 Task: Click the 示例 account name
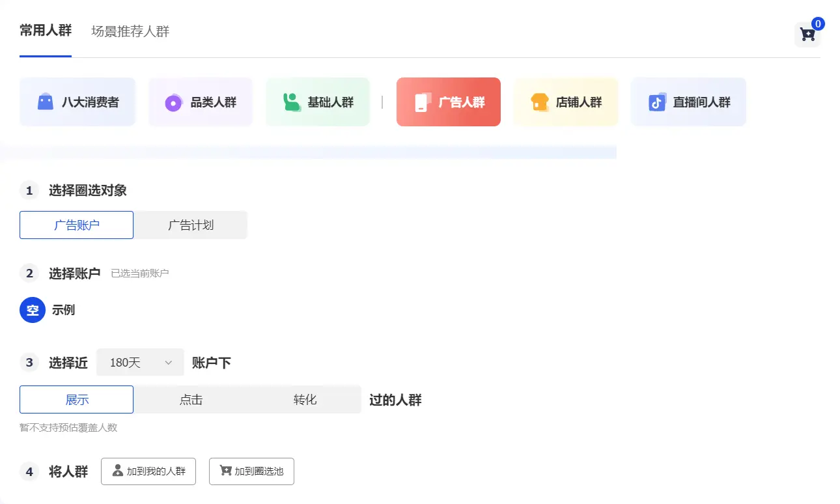(x=64, y=310)
